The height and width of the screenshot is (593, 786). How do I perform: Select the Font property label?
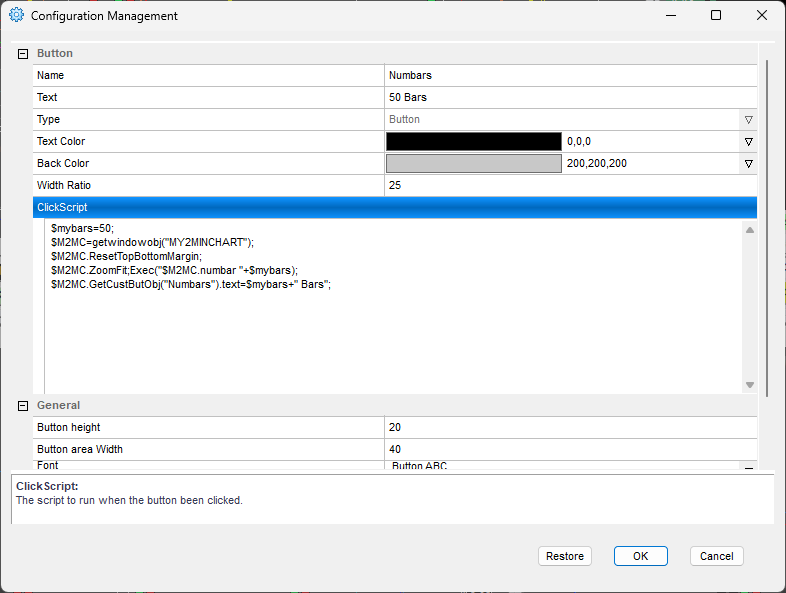click(x=48, y=465)
